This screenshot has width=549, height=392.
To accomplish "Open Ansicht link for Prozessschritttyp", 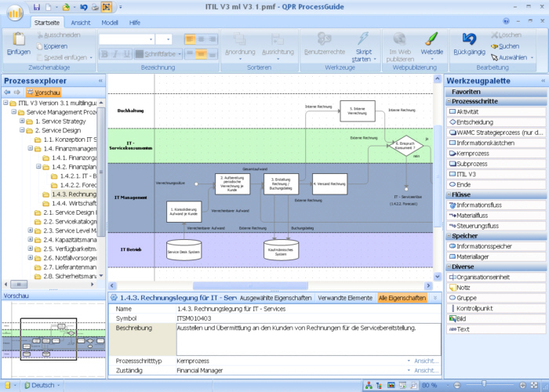I will point(426,361).
